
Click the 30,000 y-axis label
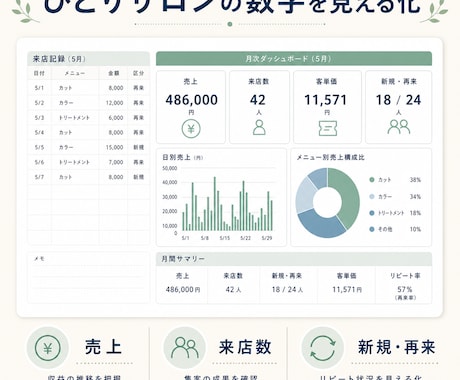[x=170, y=197]
